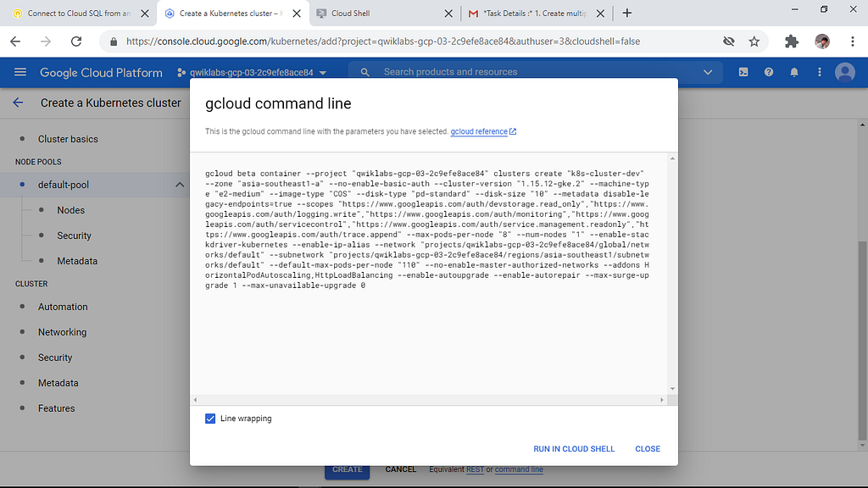Close the Cloud Shell tab
868x488 pixels.
coord(448,14)
